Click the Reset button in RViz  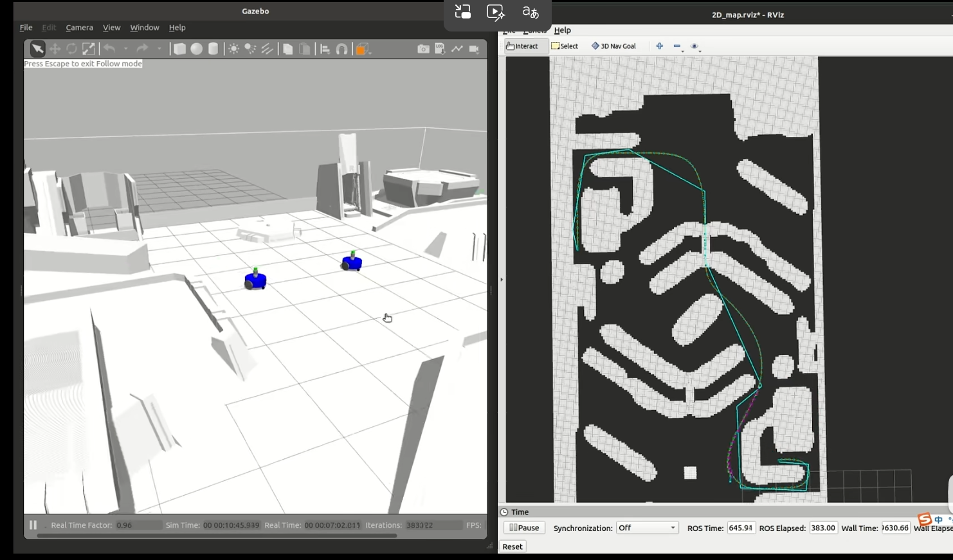coord(513,546)
